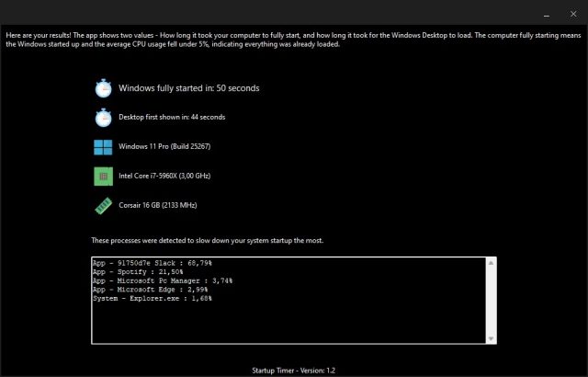Click the 'Here are your results!' description paragraph
This screenshot has width=588, height=377.
(293, 40)
